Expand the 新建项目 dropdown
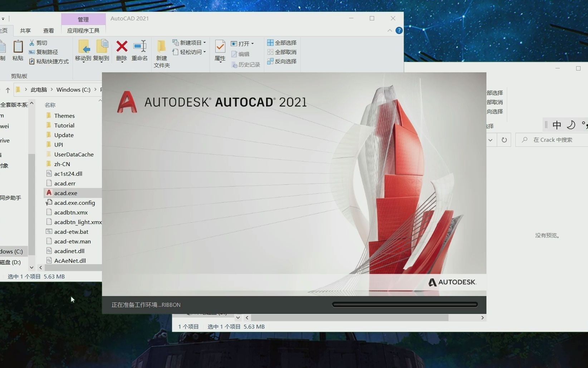The width and height of the screenshot is (588, 368). click(x=205, y=42)
